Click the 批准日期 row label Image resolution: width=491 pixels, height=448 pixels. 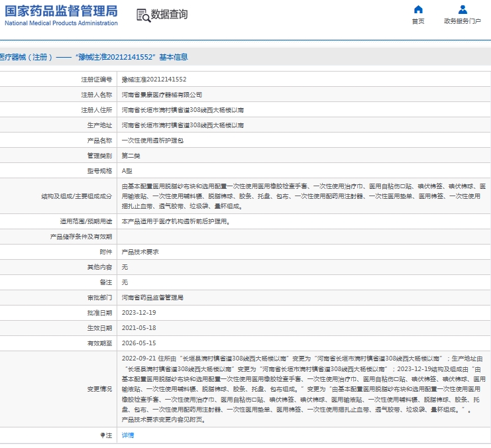click(x=99, y=313)
